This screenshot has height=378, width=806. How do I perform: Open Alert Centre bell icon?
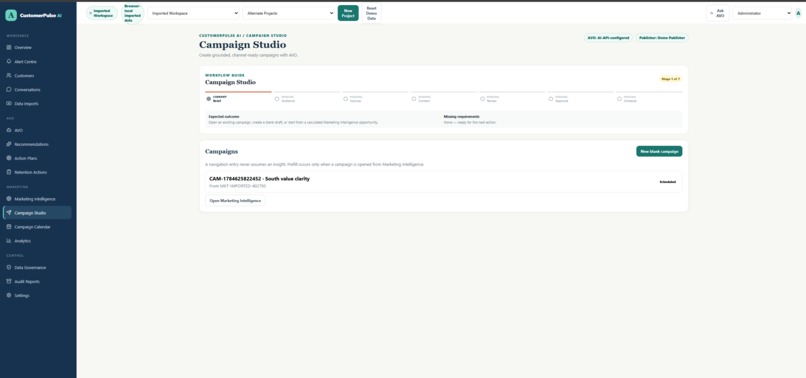(9, 61)
